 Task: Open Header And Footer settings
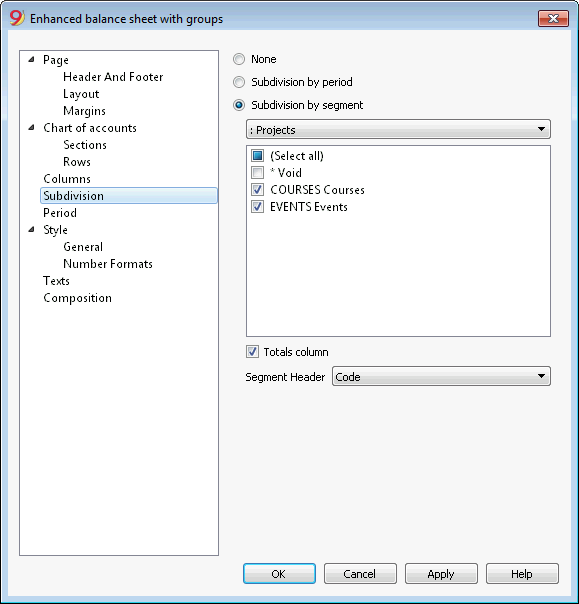[113, 77]
